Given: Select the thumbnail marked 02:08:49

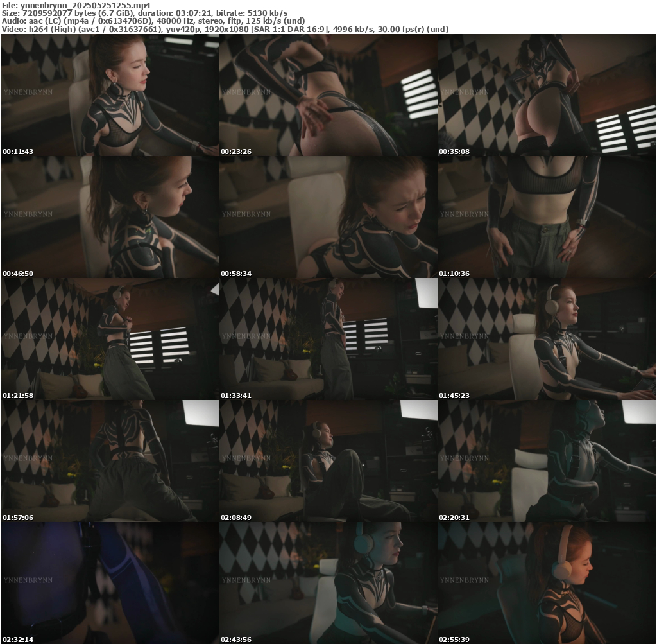Looking at the screenshot, I should coord(328,461).
